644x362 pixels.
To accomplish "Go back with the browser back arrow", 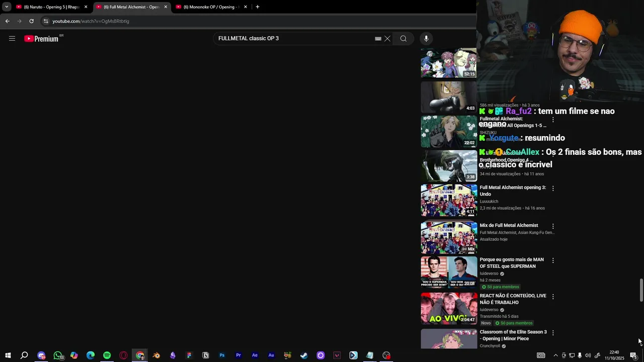I will click(7, 21).
